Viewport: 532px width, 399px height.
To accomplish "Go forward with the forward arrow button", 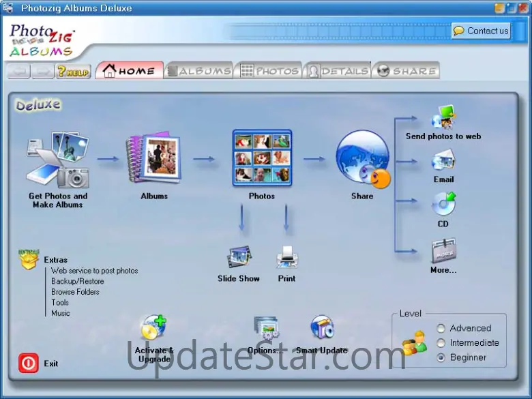I will [43, 72].
